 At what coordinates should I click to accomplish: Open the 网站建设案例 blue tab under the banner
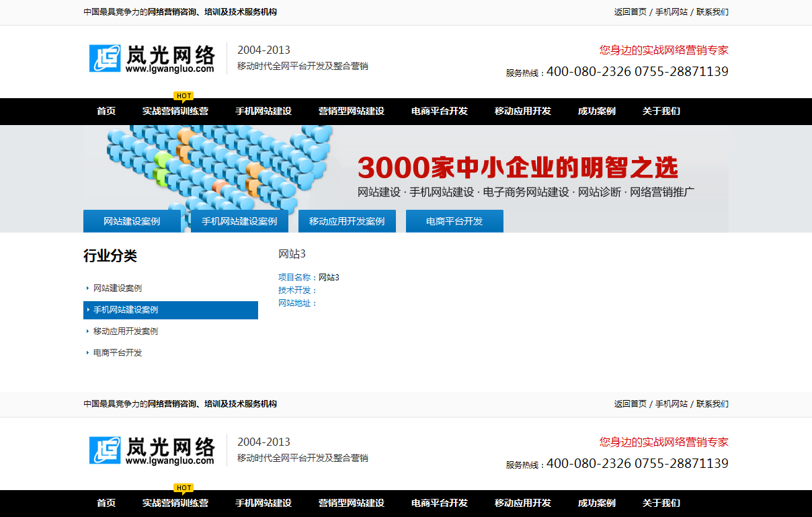pyautogui.click(x=132, y=221)
